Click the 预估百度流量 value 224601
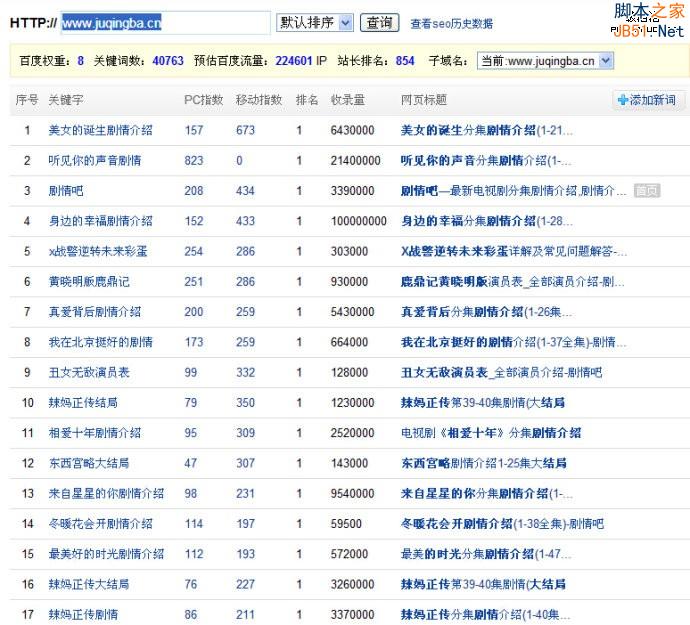The height and width of the screenshot is (625, 690). (x=293, y=61)
